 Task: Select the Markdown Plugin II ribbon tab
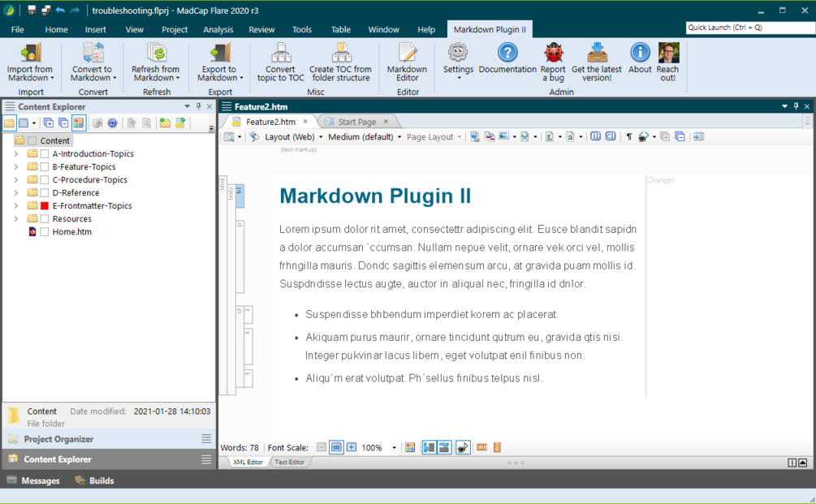(490, 30)
